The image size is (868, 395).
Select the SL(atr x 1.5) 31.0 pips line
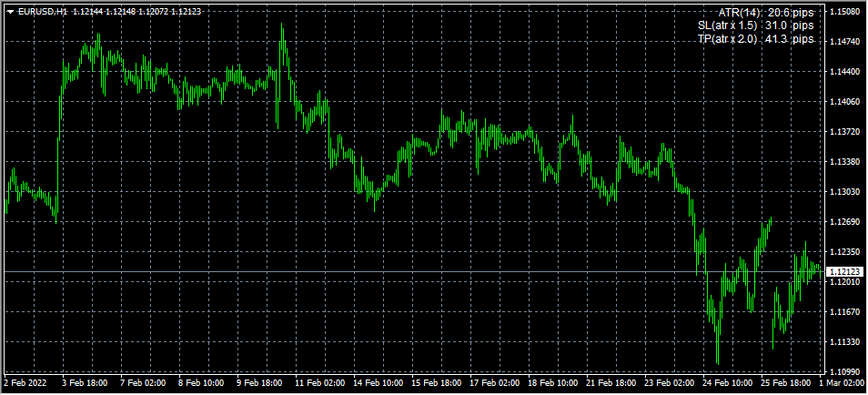pos(756,25)
